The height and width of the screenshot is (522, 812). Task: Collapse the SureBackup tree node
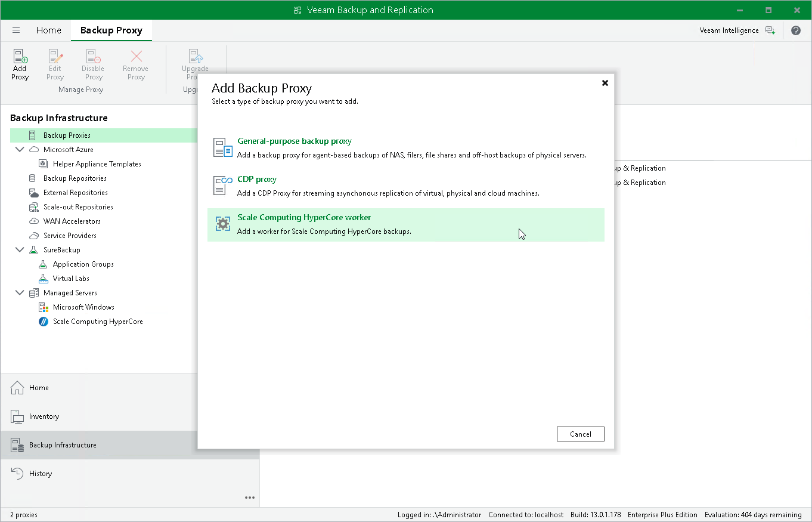(20, 250)
